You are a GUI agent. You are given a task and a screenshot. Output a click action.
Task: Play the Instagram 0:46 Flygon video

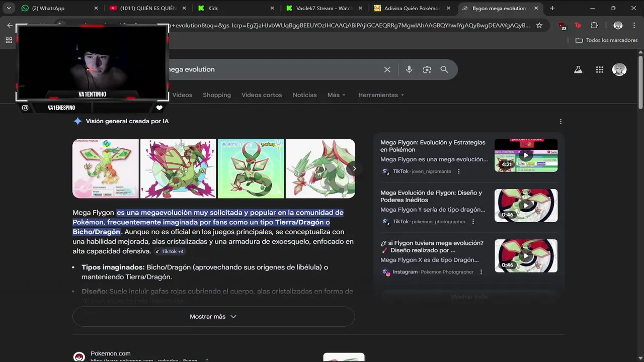click(526, 256)
